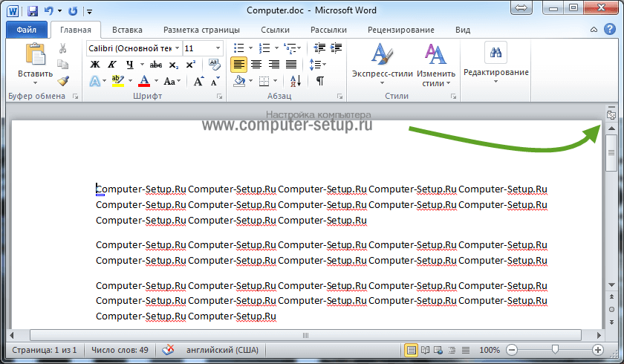Click the horizontal scrollbar thumb
The image size is (624, 364).
coord(305,336)
